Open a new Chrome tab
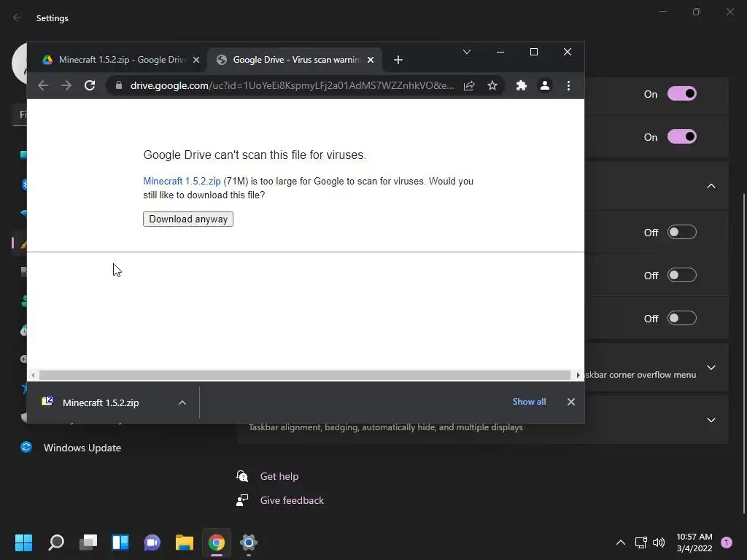The image size is (747, 560). [x=398, y=60]
